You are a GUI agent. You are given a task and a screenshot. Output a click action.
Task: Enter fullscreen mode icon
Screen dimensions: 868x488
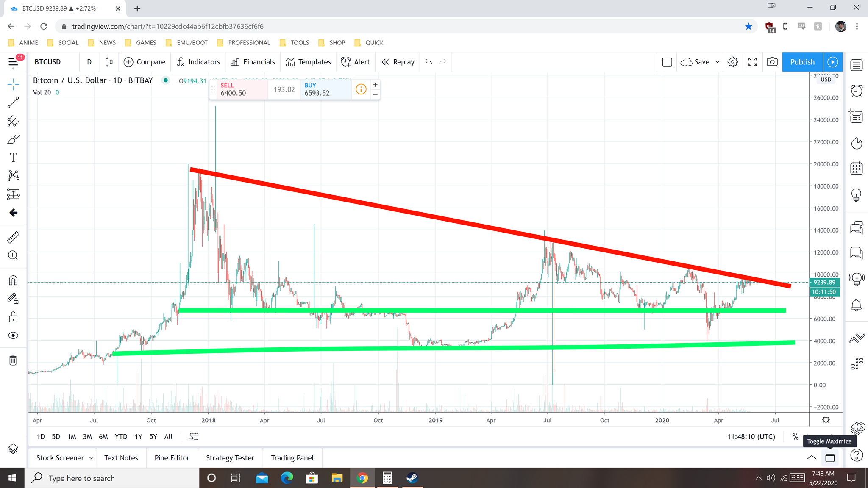pyautogui.click(x=753, y=62)
